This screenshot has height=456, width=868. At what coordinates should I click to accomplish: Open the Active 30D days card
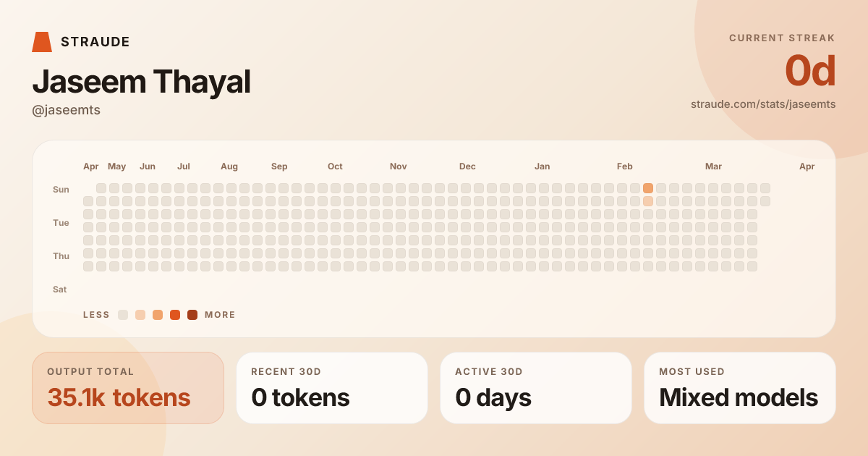(536, 388)
